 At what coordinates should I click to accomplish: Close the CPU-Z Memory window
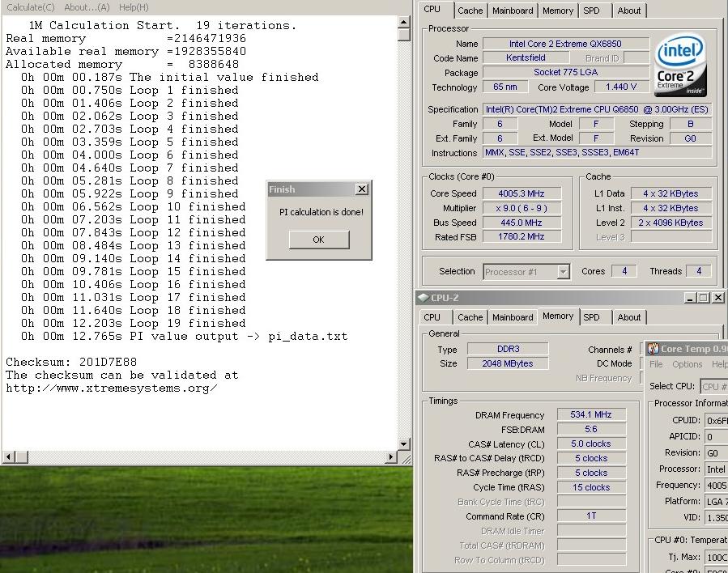tap(718, 298)
